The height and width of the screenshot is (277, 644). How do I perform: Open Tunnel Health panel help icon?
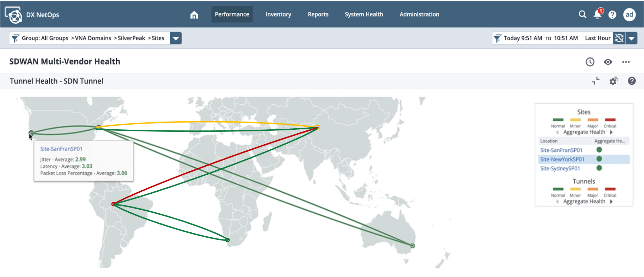point(631,81)
